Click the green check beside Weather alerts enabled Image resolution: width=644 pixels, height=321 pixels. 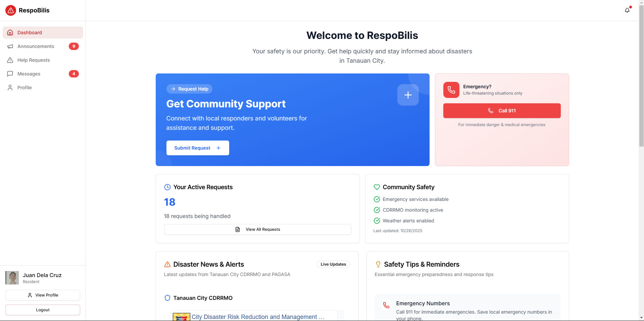(x=377, y=221)
